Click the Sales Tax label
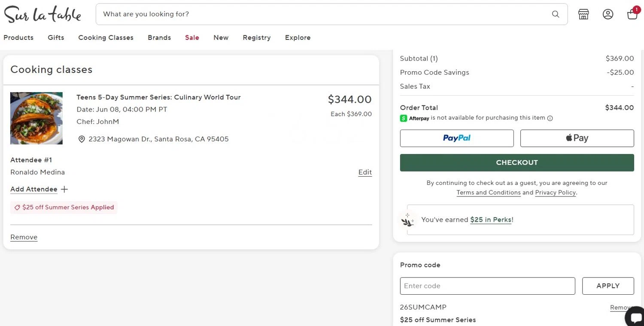Screen dimensions: 644x326 [415, 86]
